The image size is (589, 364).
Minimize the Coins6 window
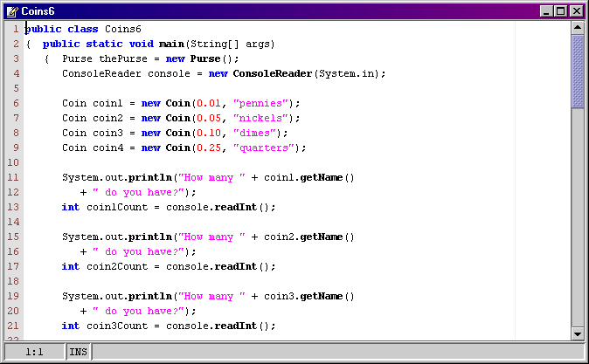(x=546, y=11)
